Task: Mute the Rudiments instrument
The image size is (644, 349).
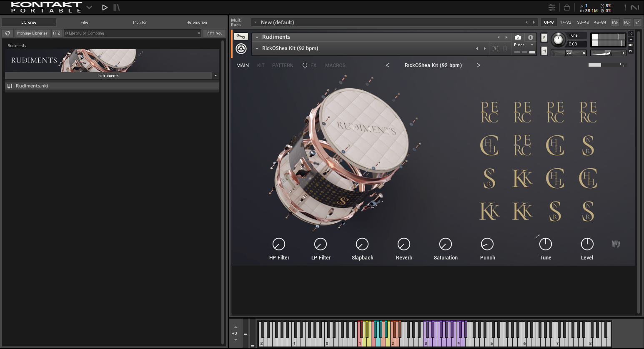Action: coord(544,51)
